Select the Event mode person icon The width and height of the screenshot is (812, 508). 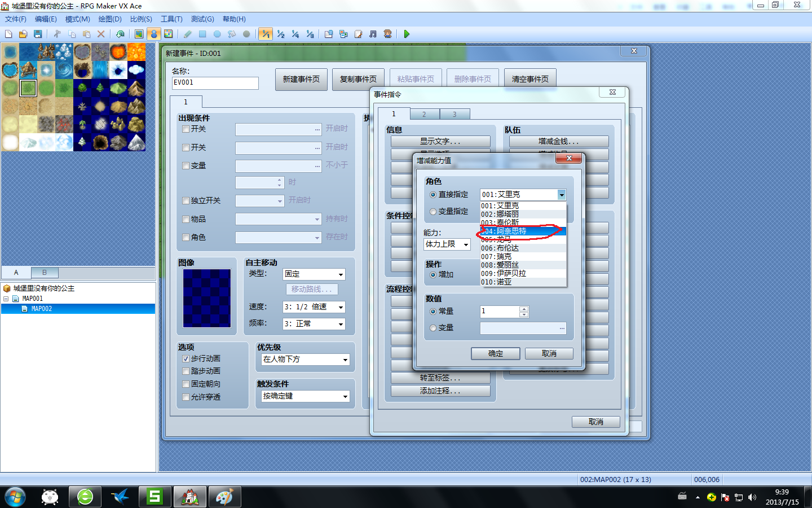click(153, 34)
